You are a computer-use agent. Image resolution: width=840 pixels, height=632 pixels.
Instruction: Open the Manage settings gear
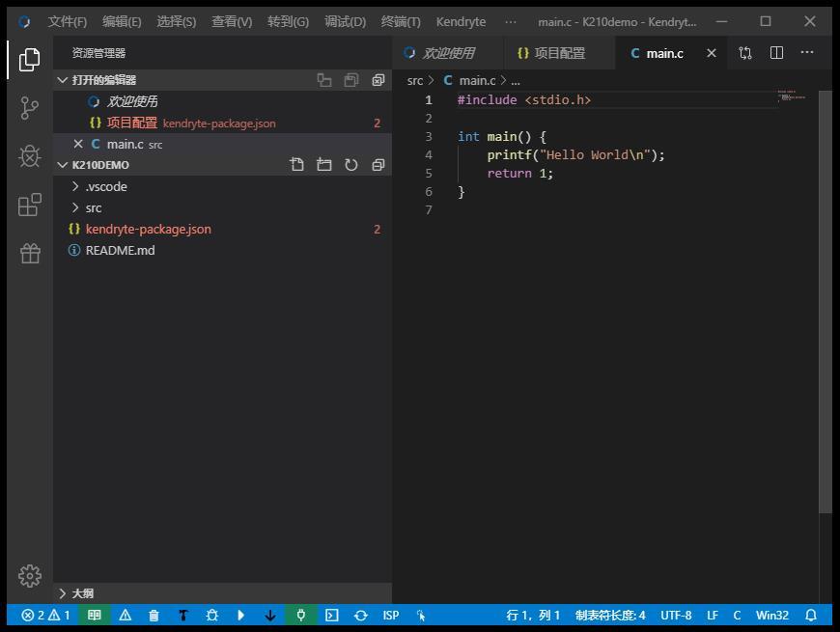30,576
